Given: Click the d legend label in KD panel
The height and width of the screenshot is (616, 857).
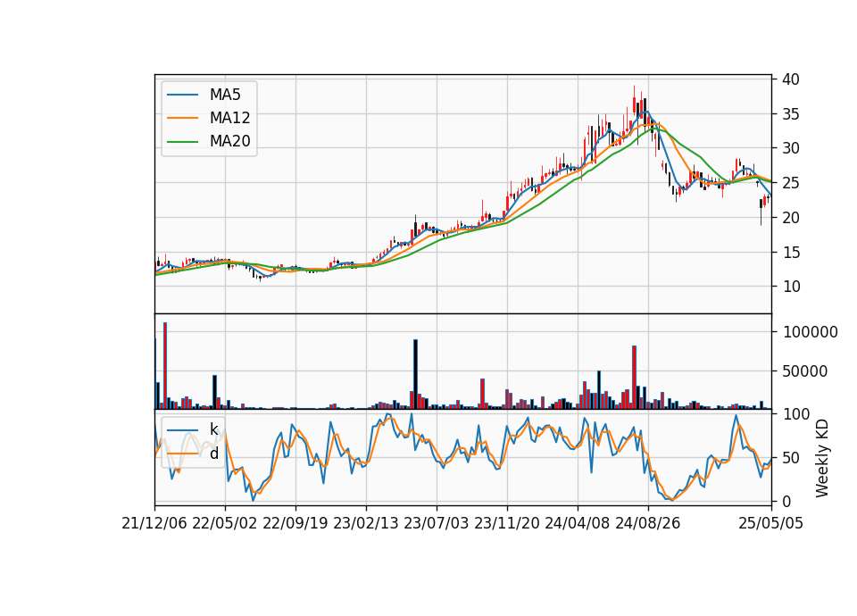Looking at the screenshot, I should 213,454.
